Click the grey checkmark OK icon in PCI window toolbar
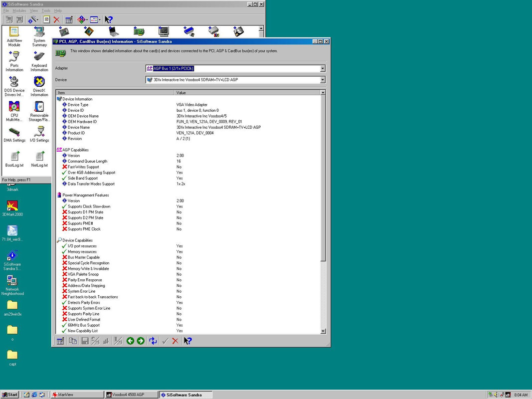532x399 pixels. coord(165,341)
